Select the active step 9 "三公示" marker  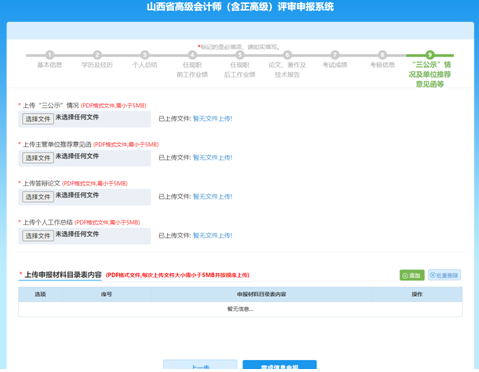point(430,55)
